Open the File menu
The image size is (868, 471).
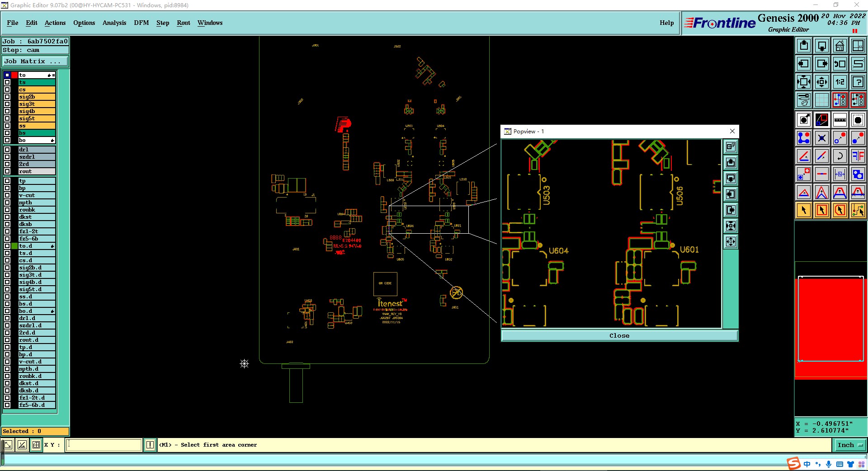tap(13, 23)
